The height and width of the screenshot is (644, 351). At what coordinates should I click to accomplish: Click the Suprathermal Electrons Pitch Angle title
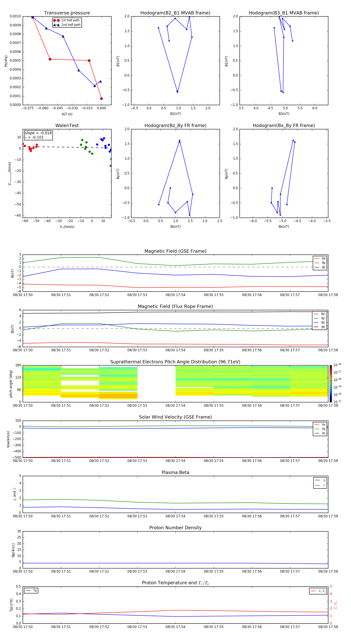tap(175, 362)
